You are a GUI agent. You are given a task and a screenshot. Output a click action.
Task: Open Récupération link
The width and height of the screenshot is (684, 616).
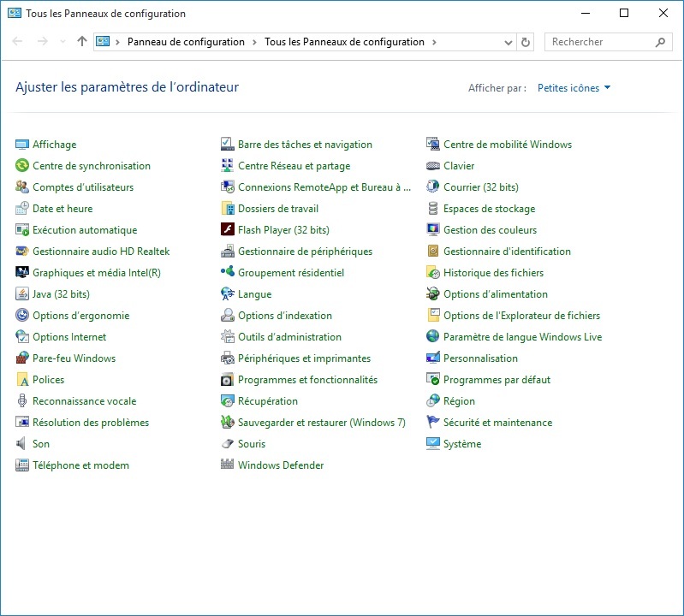[x=267, y=400]
